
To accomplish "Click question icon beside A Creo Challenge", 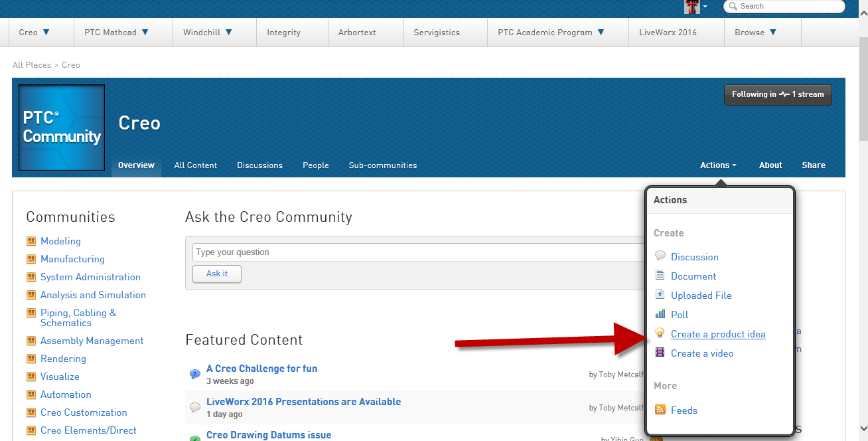I will pyautogui.click(x=195, y=374).
